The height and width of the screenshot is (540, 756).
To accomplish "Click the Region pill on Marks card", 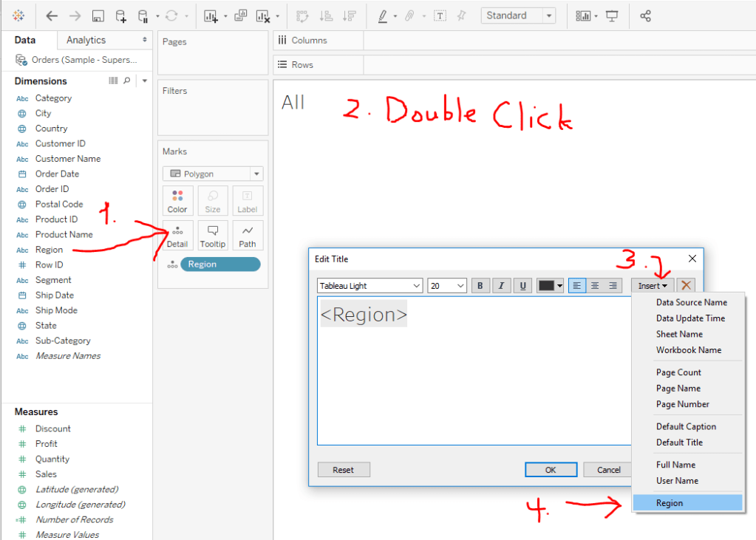I will (x=220, y=264).
